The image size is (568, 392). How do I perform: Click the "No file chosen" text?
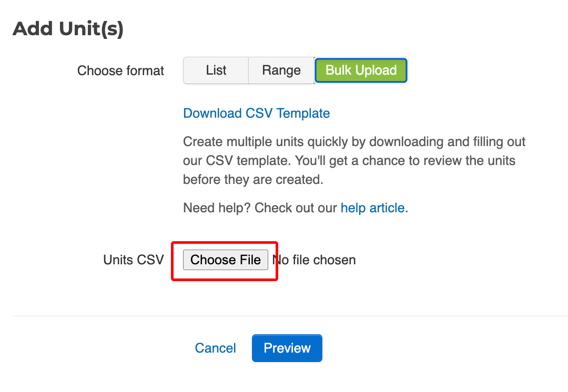click(x=316, y=260)
